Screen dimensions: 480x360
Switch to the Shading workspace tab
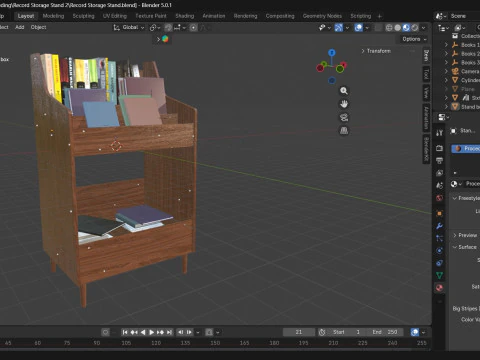(185, 16)
